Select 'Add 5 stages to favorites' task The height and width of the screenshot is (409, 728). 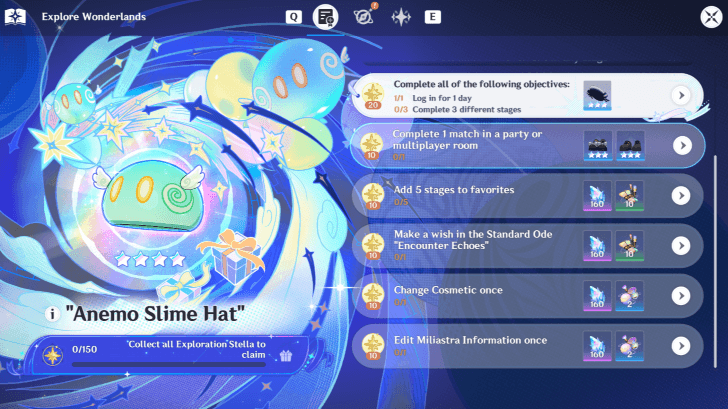pyautogui.click(x=527, y=196)
